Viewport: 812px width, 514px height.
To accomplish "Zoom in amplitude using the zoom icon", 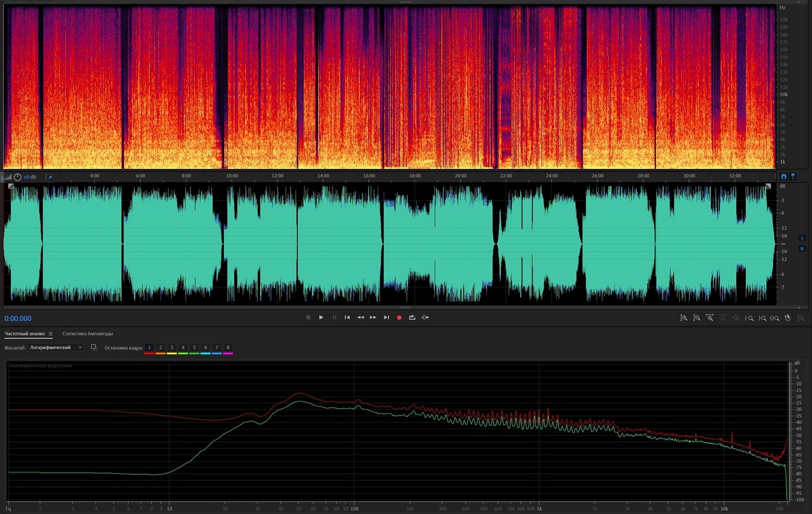I will pyautogui.click(x=683, y=318).
